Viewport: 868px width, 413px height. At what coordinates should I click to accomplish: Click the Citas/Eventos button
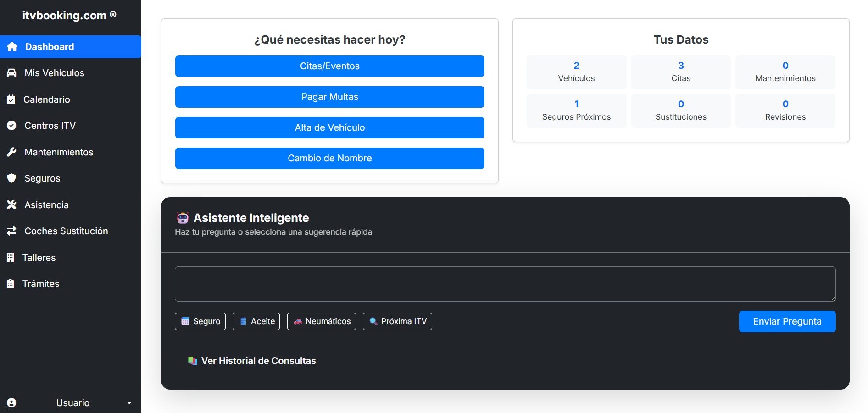point(330,66)
